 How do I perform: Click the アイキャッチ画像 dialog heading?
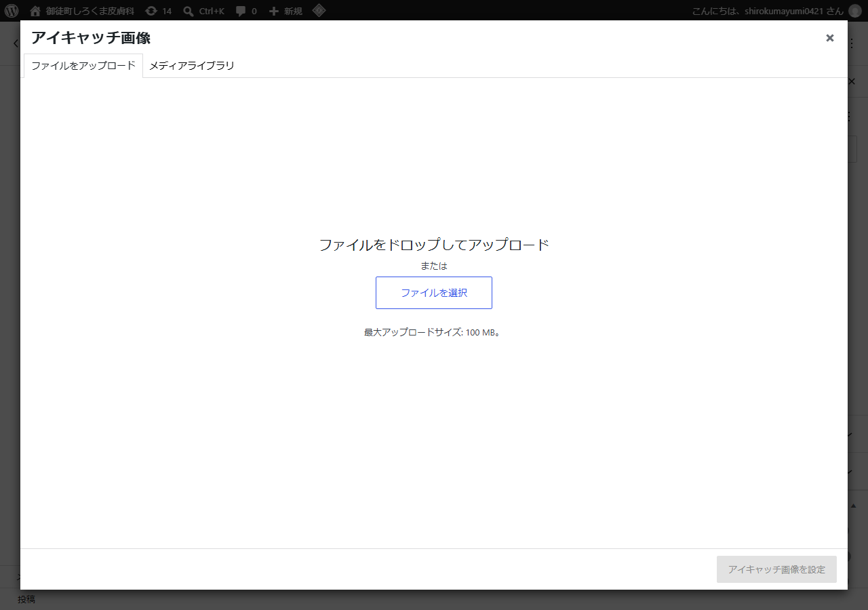91,38
